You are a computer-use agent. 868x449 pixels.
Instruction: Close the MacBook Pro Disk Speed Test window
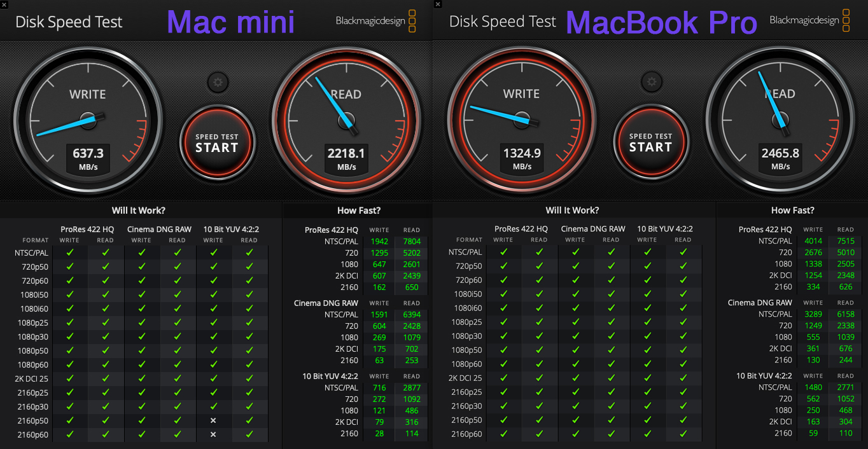(x=438, y=4)
